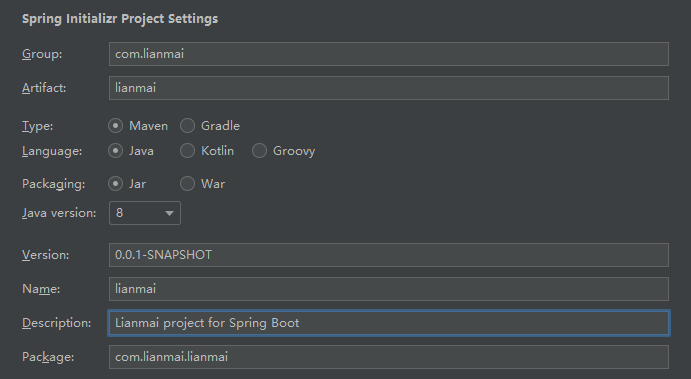Click the Language label
The height and width of the screenshot is (379, 691).
coord(52,151)
